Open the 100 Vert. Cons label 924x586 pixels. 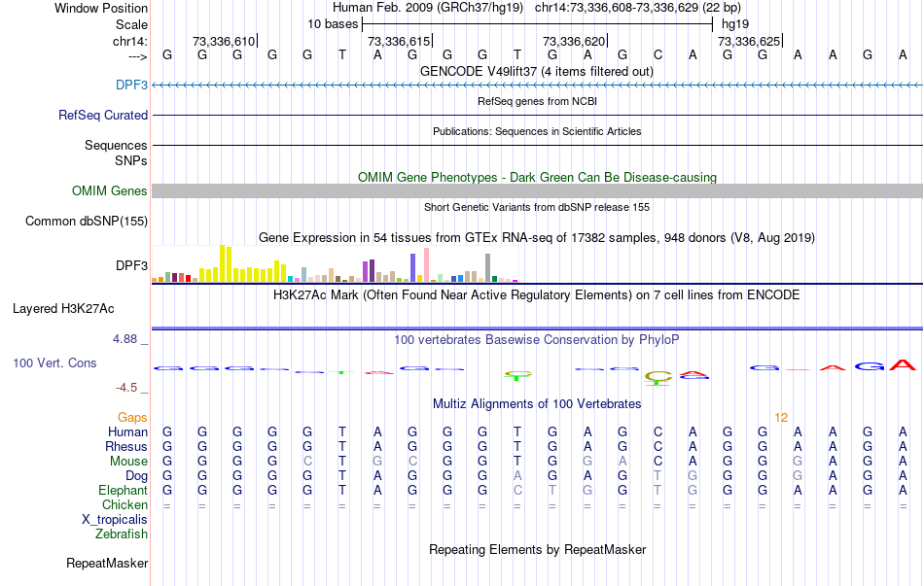point(54,362)
